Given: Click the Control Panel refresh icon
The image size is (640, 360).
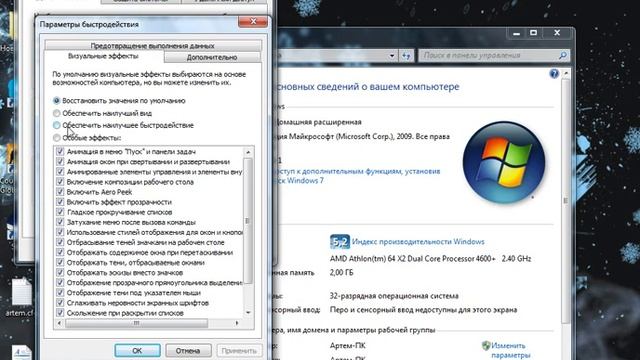Looking at the screenshot, I should pyautogui.click(x=407, y=56).
